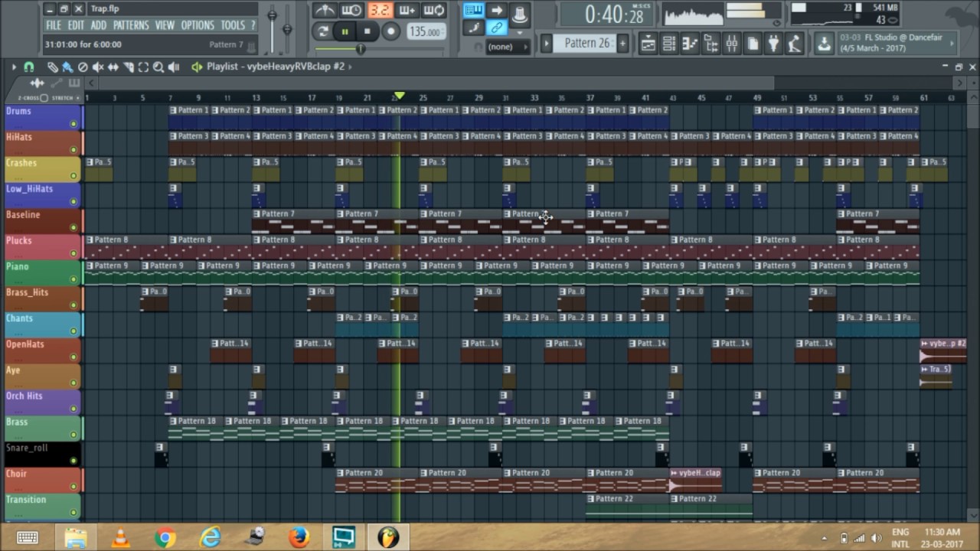Click the typing keyboard to piano icon
The image size is (980, 551).
pos(473,10)
